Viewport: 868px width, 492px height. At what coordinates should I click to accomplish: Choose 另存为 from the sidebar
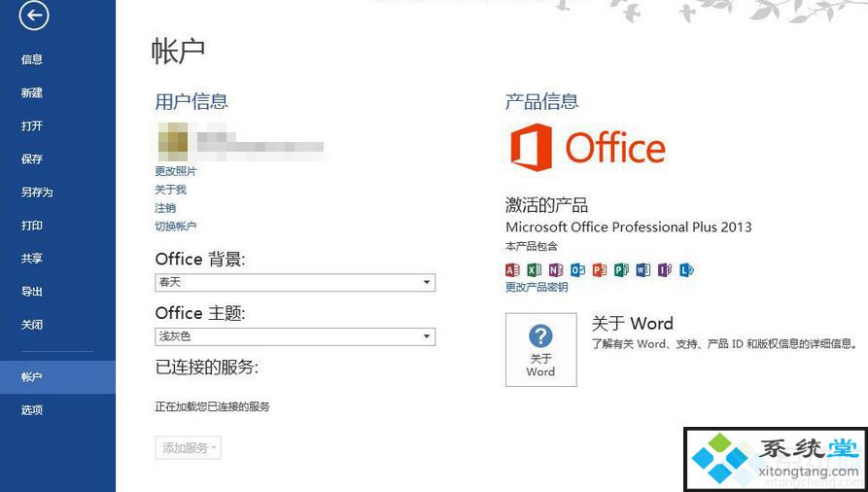pos(37,193)
